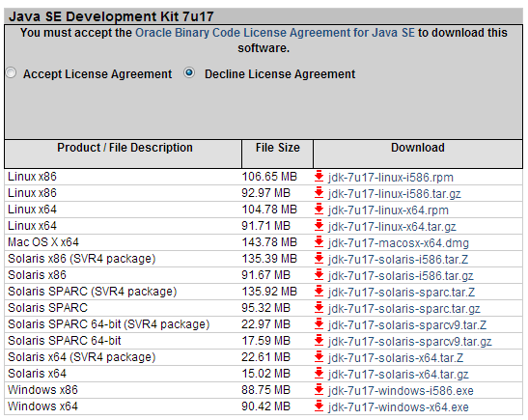
Task: Click download arrow icon for jdk-7u17-windows-x64.exe
Action: click(319, 406)
